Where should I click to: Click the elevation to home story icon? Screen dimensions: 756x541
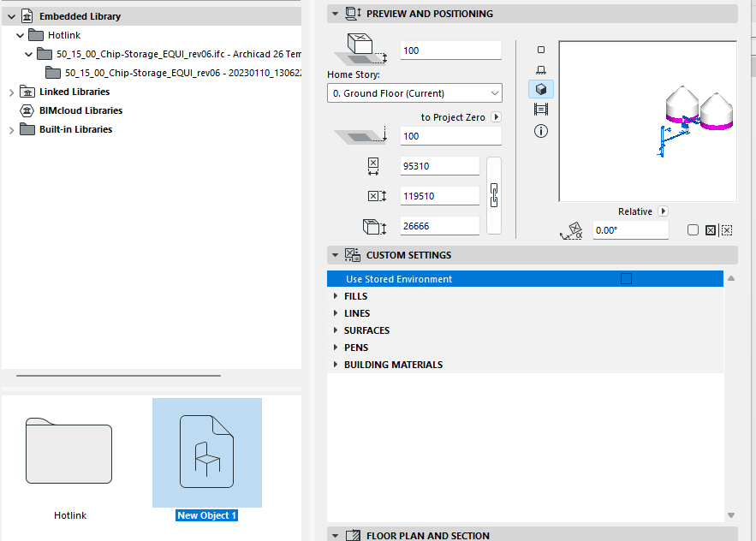point(360,49)
